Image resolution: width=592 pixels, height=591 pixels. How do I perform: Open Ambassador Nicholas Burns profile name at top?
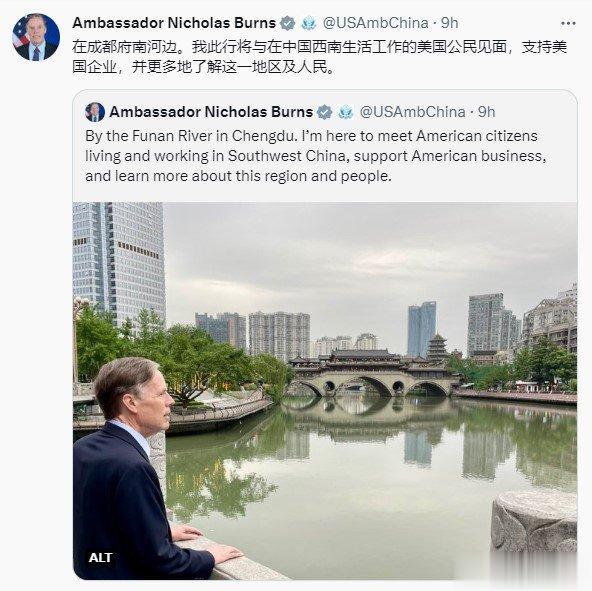(x=174, y=23)
